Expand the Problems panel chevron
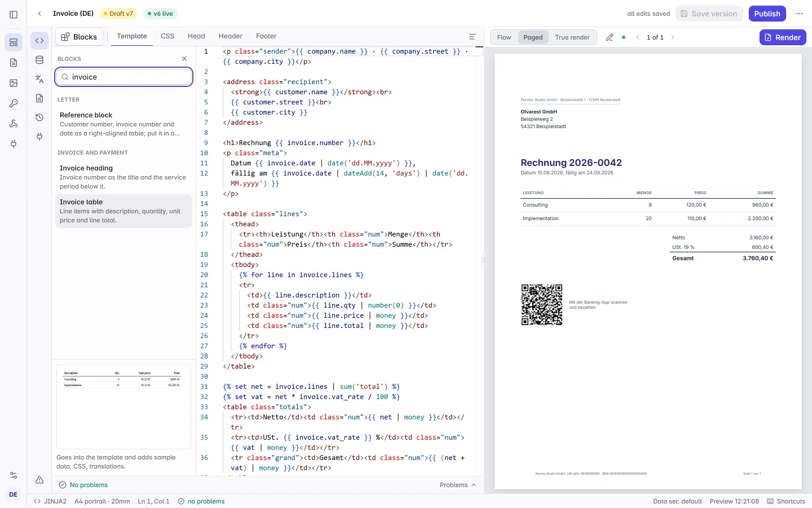The image size is (812, 508). 474,485
